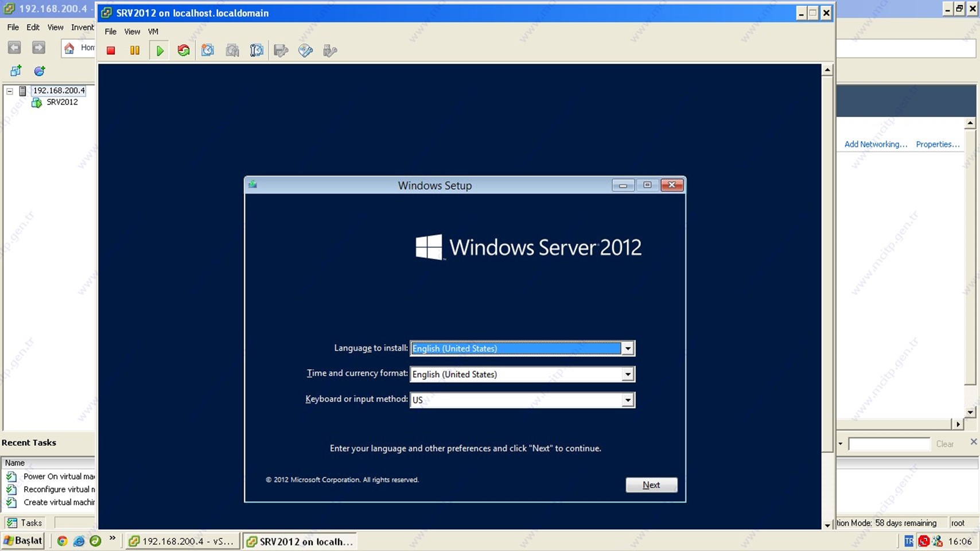This screenshot has height=551, width=980.
Task: Click the green round quick launch icon
Action: pos(95,541)
